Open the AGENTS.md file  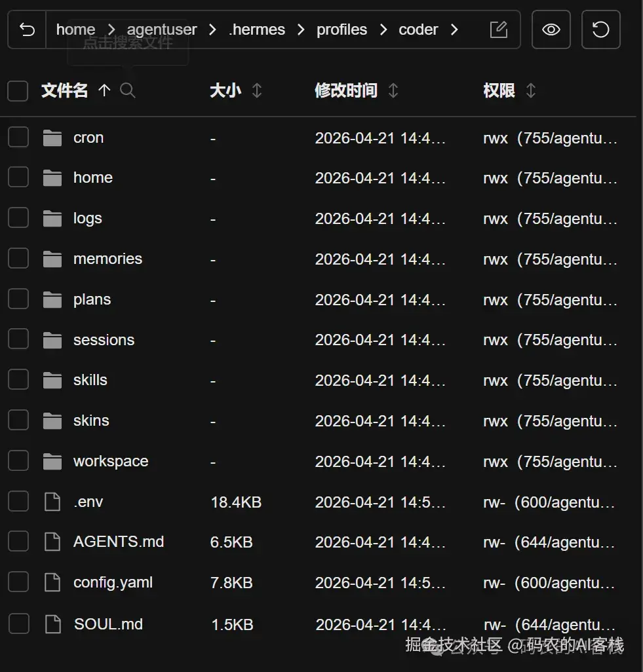[x=119, y=542]
